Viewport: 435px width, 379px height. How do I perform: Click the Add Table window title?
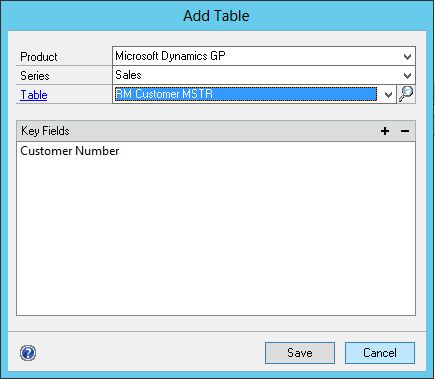click(x=216, y=16)
